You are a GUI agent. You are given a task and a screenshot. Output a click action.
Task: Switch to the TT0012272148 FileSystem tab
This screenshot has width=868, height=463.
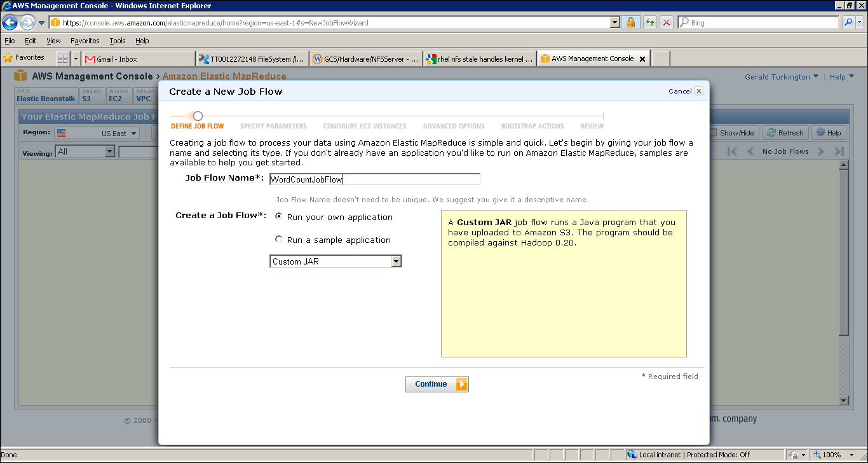point(253,59)
